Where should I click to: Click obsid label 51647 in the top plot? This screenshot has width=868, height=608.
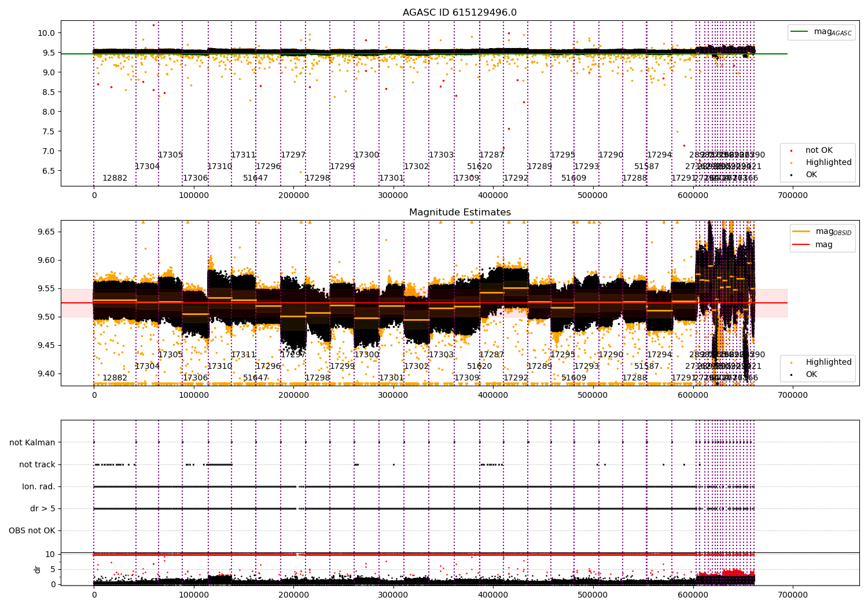pyautogui.click(x=255, y=178)
